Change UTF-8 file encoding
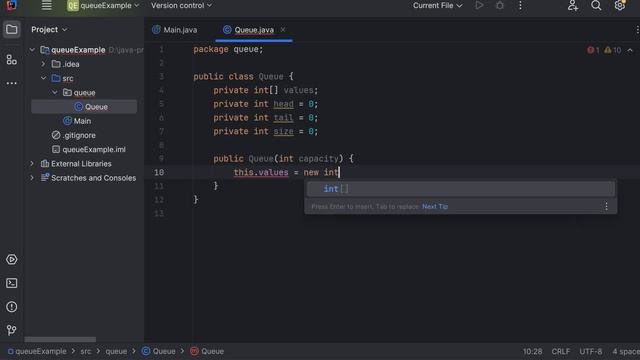Image resolution: width=640 pixels, height=360 pixels. 590,351
